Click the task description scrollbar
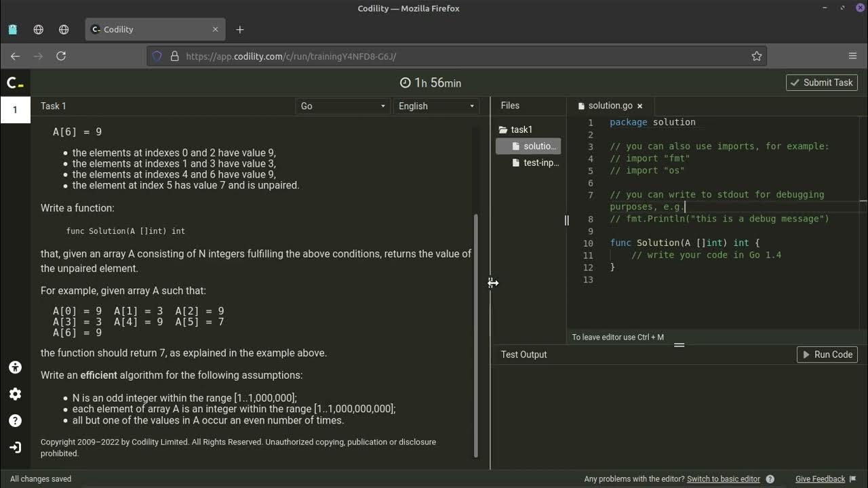This screenshot has width=868, height=488. [x=475, y=335]
